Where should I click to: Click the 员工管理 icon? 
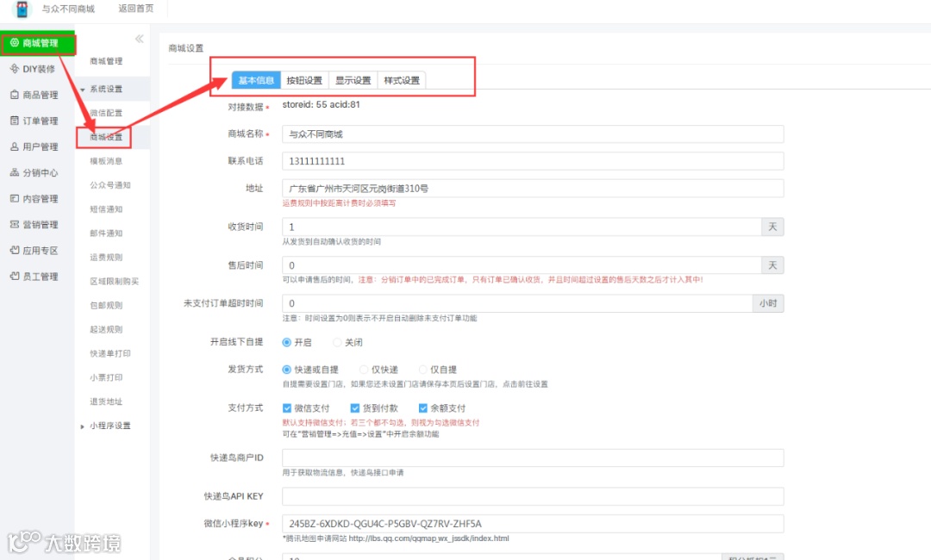click(x=15, y=277)
